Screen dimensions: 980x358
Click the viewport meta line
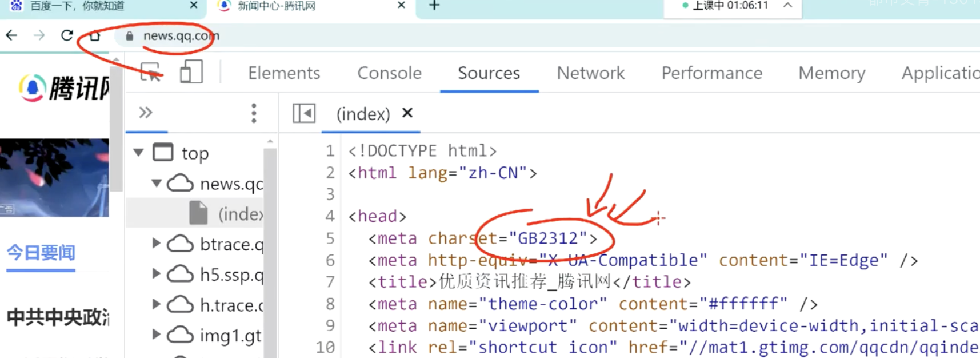673,325
